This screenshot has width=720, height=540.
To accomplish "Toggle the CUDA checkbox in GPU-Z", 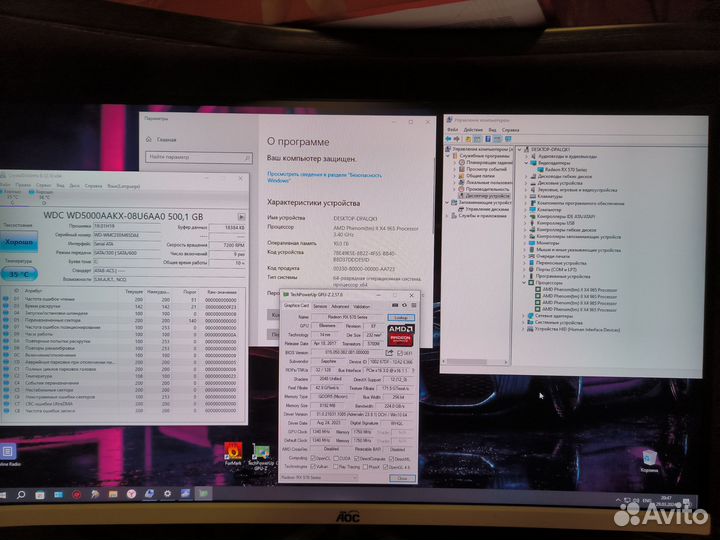I will [x=336, y=458].
